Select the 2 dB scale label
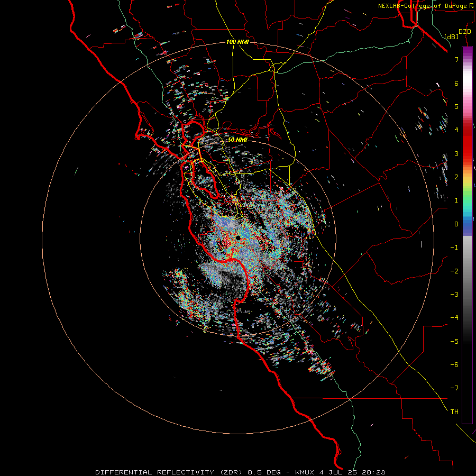 456,177
